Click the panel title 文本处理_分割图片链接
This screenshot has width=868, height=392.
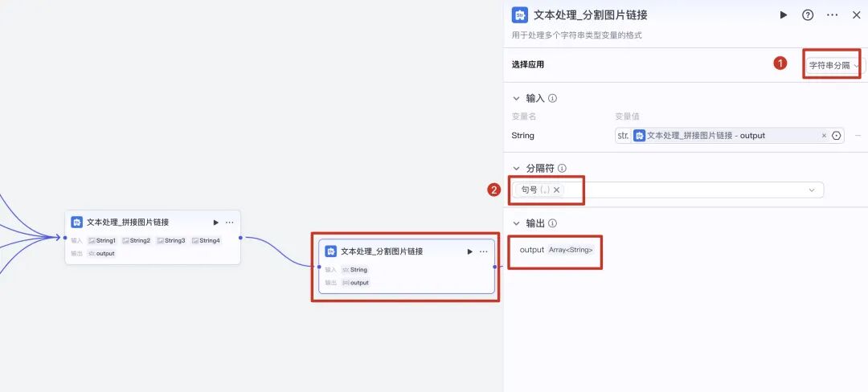(x=591, y=15)
